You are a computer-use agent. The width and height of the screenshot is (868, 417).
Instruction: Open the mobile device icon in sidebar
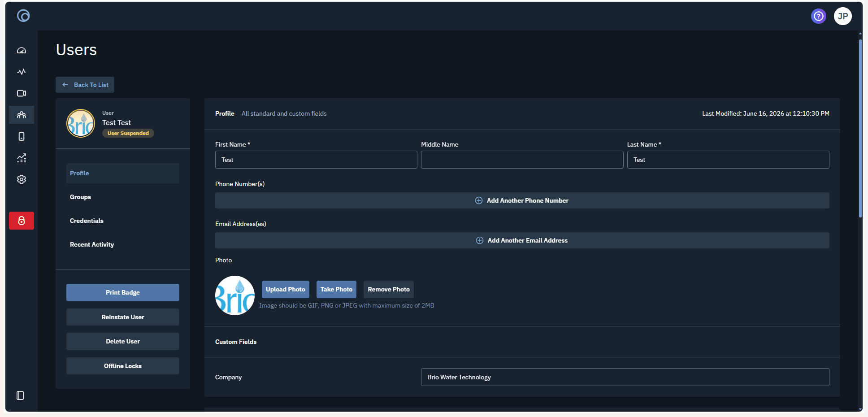(x=22, y=136)
